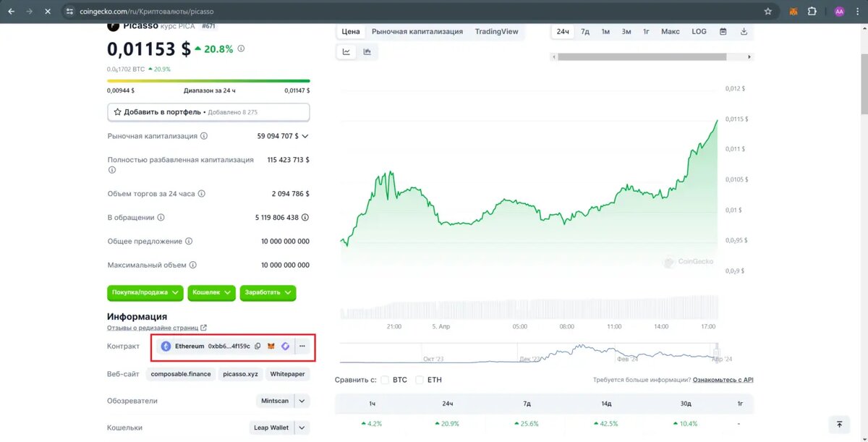
Task: Switch to the Цена chart tab
Action: pyautogui.click(x=351, y=32)
